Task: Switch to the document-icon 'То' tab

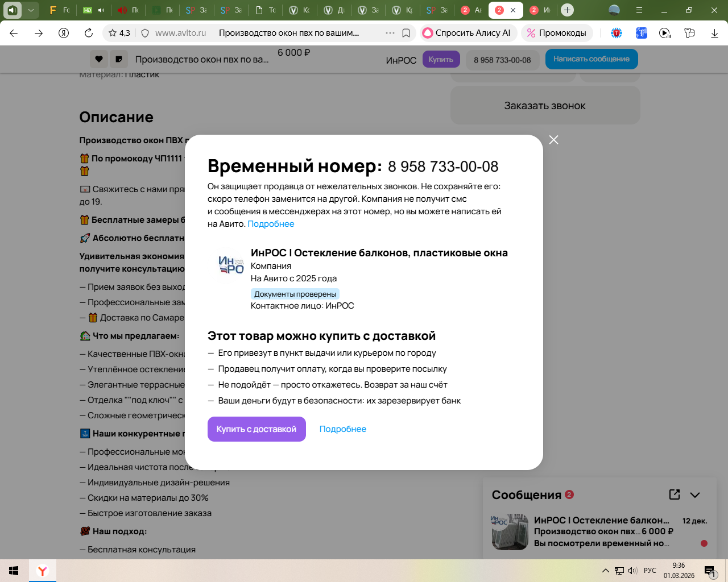Action: click(266, 10)
